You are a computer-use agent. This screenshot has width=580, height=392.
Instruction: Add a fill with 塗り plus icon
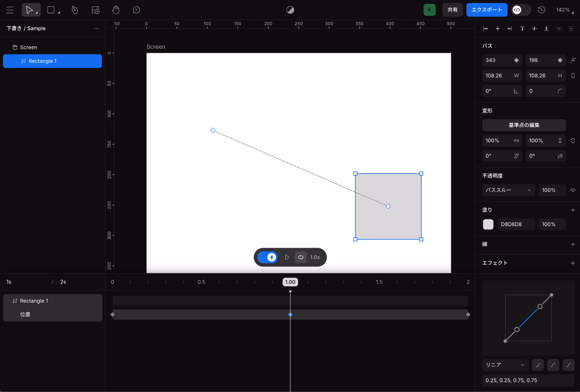coord(573,210)
